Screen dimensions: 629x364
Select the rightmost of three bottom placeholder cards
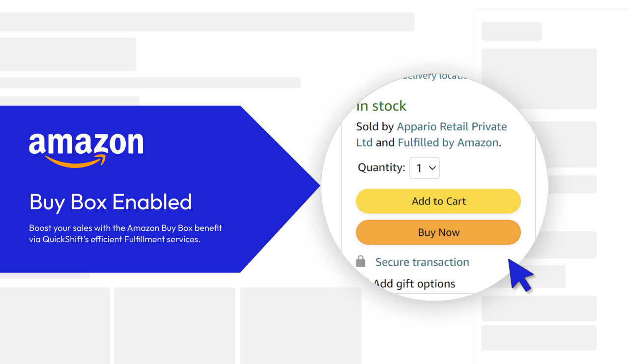[x=300, y=325]
